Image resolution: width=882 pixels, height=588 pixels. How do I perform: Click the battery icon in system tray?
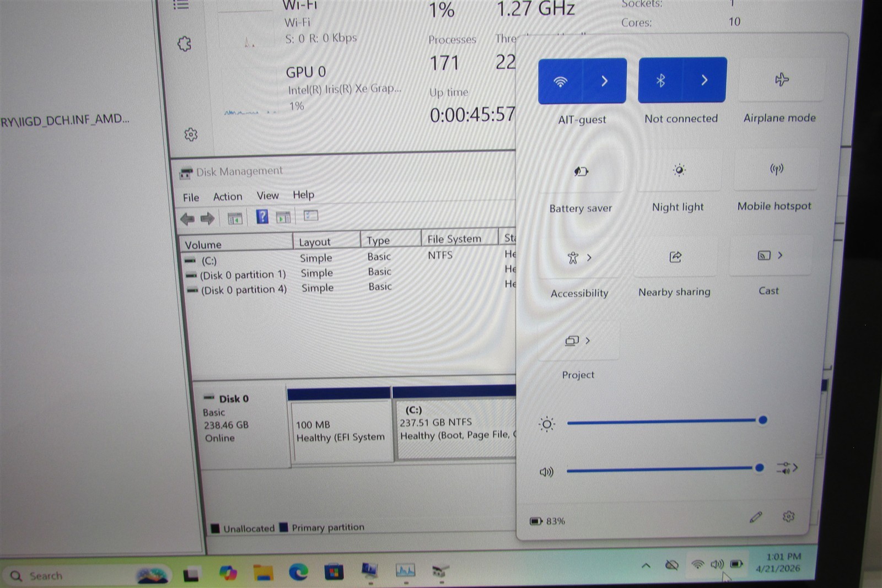pos(736,564)
